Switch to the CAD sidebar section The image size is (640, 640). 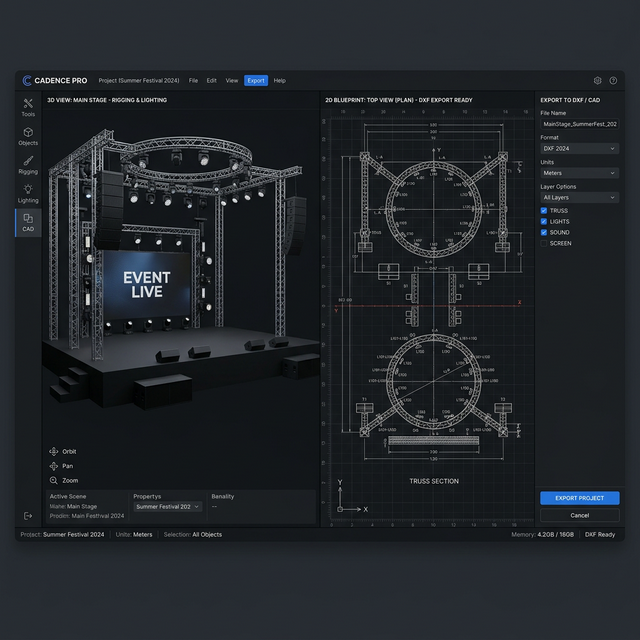pyautogui.click(x=28, y=223)
